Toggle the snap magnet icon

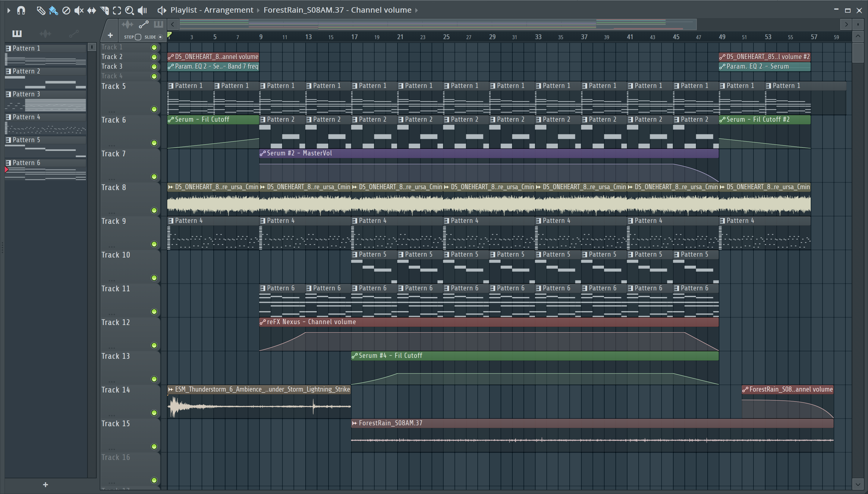point(21,11)
